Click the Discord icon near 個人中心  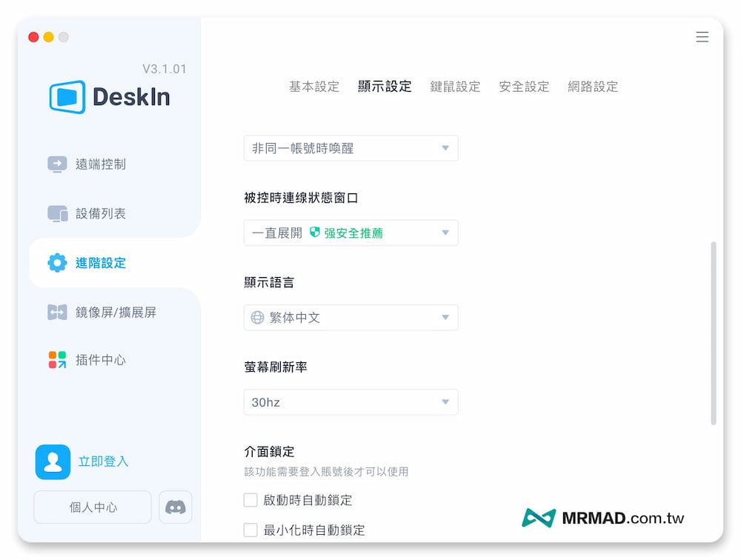pos(175,507)
